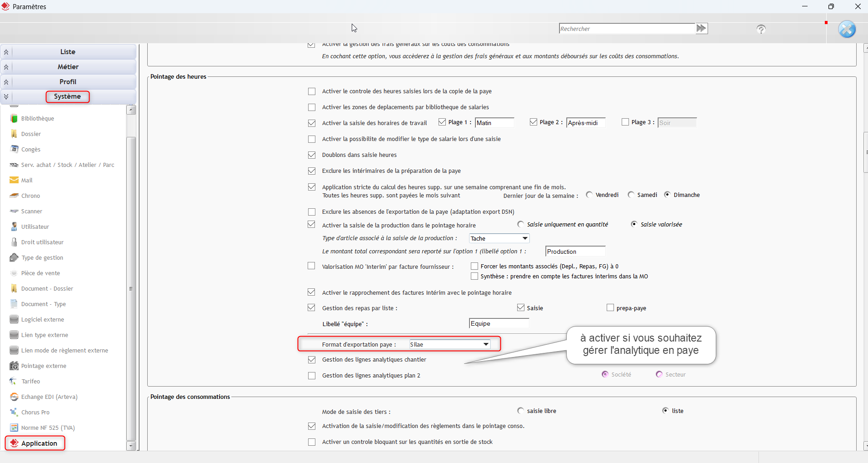Image resolution: width=868 pixels, height=463 pixels.
Task: Click the blue round close icon
Action: 847,30
